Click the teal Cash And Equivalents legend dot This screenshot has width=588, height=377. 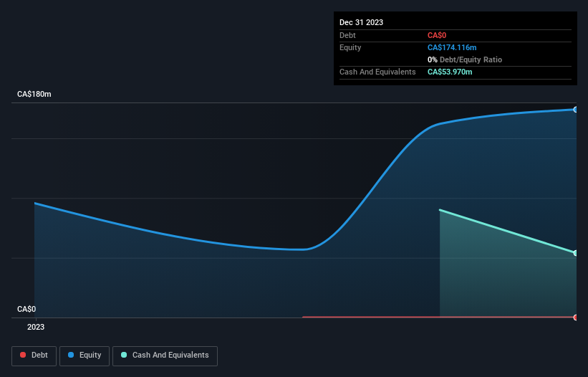click(124, 355)
